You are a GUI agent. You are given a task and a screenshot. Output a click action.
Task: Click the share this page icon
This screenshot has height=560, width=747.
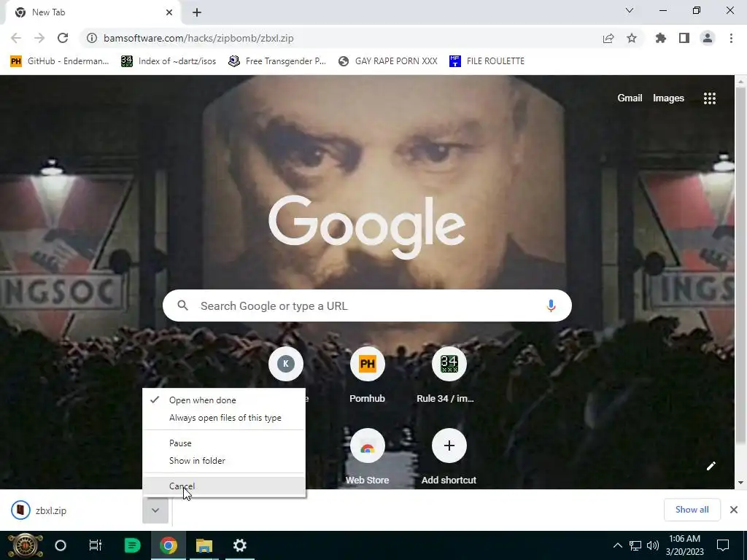point(608,38)
